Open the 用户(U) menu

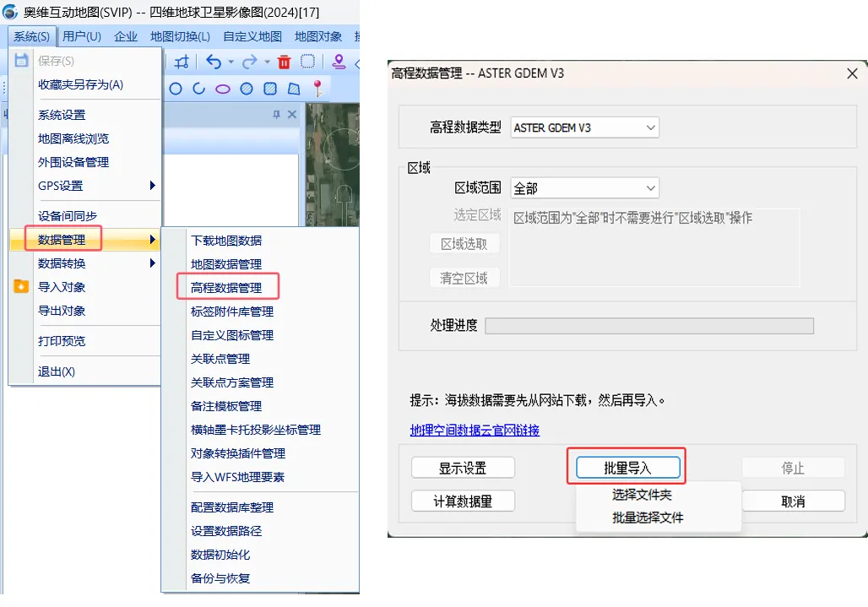[x=82, y=36]
